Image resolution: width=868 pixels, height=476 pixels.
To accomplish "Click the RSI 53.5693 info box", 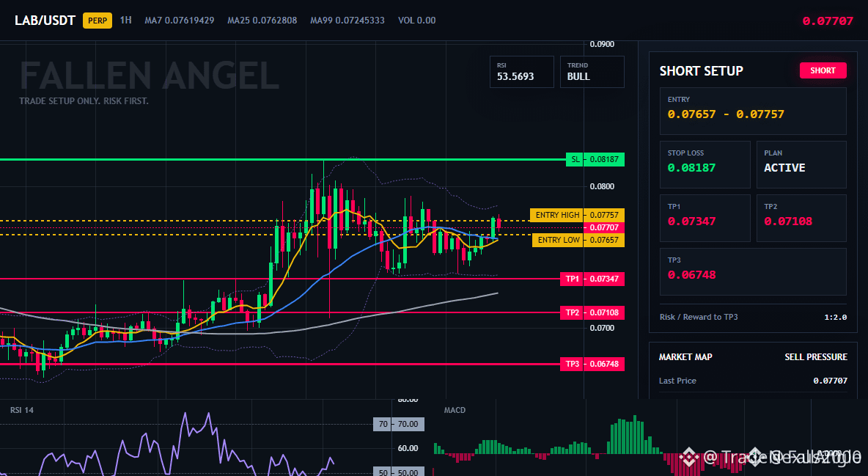I will 521,71.
